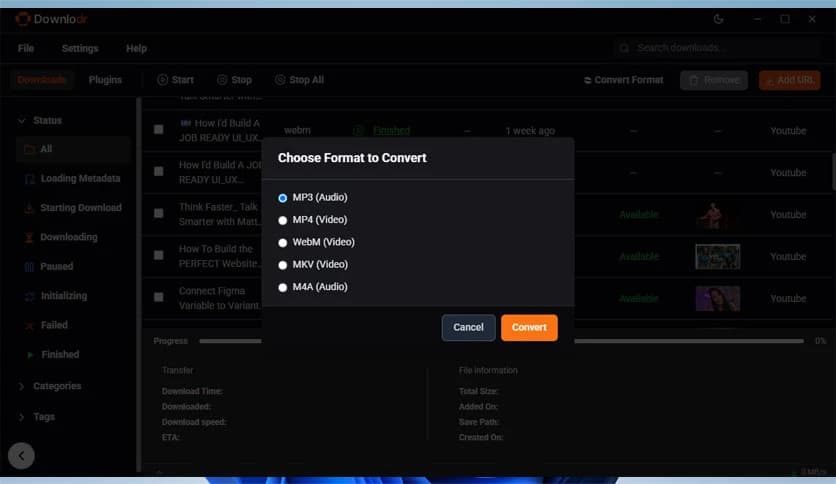Click the Stop All circle icon
836x484 pixels.
pos(279,80)
